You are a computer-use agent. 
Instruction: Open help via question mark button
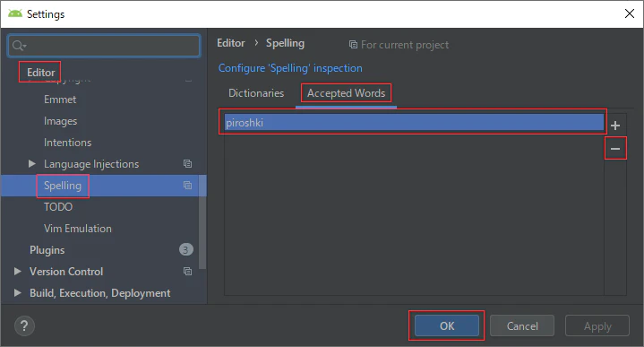(x=24, y=326)
